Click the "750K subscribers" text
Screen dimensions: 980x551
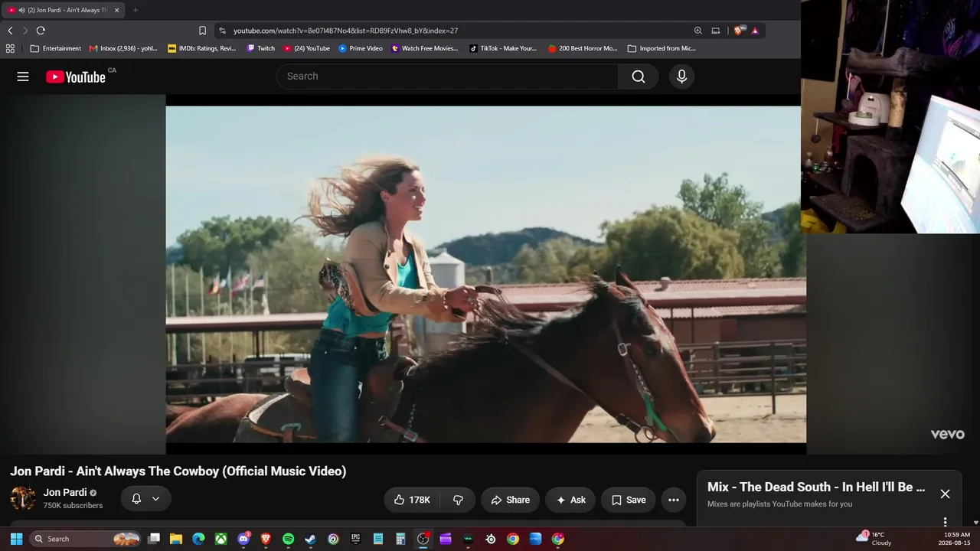click(73, 506)
